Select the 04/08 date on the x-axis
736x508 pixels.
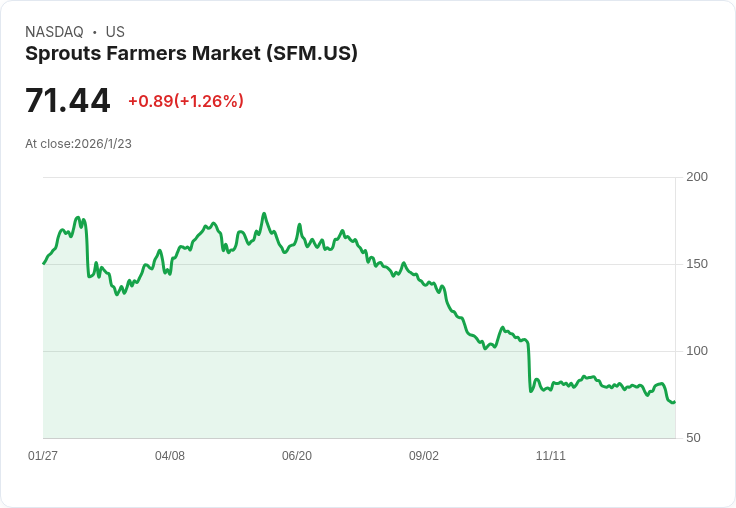pyautogui.click(x=170, y=456)
